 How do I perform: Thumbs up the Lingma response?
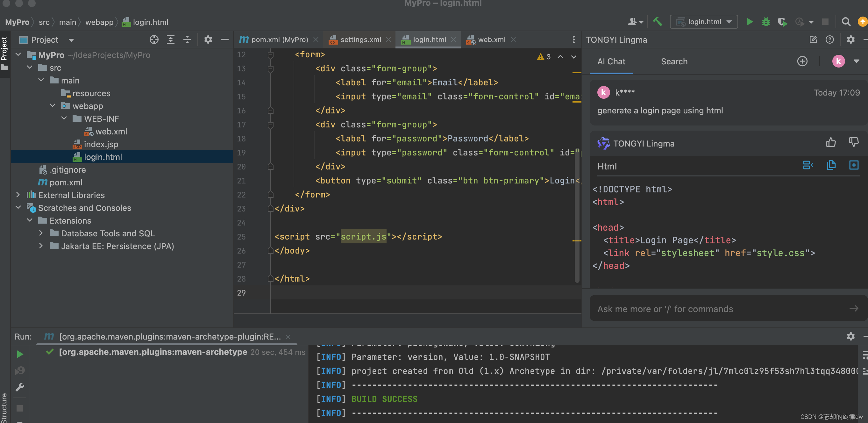(831, 143)
